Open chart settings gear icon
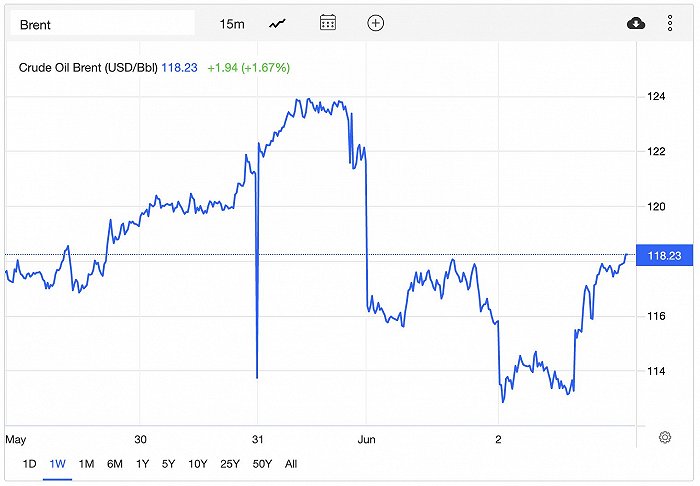 [665, 437]
